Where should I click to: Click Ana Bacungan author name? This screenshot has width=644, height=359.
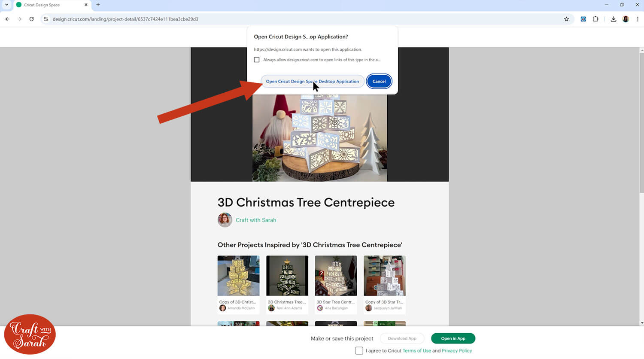pos(337,308)
